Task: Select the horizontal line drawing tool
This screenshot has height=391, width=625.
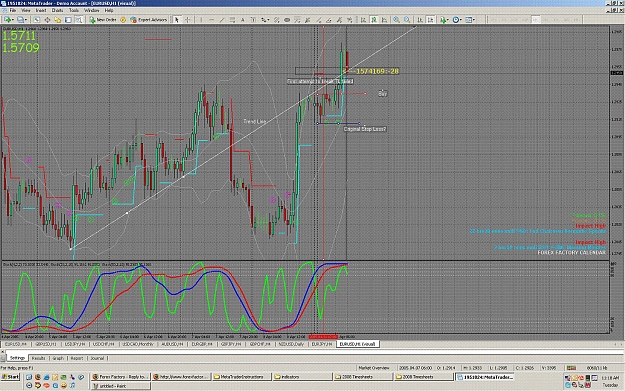Action: 212,20
